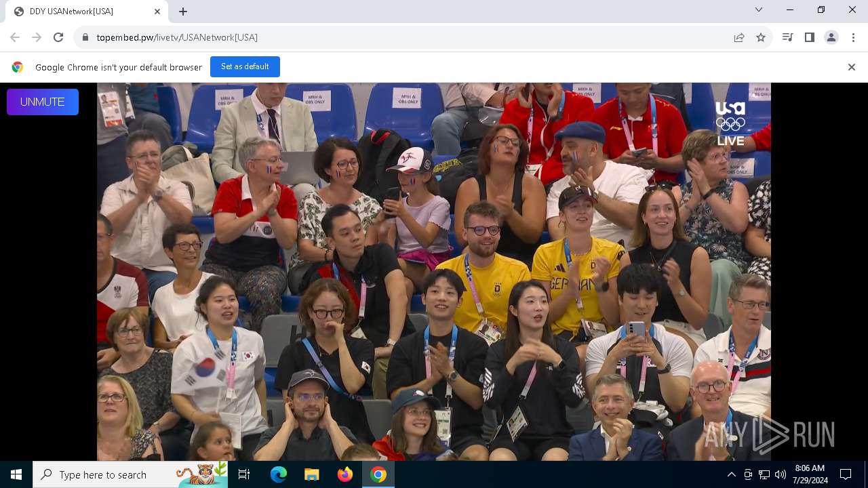Minimize the Chrome window
This screenshot has width=868, height=488.
click(x=790, y=9)
